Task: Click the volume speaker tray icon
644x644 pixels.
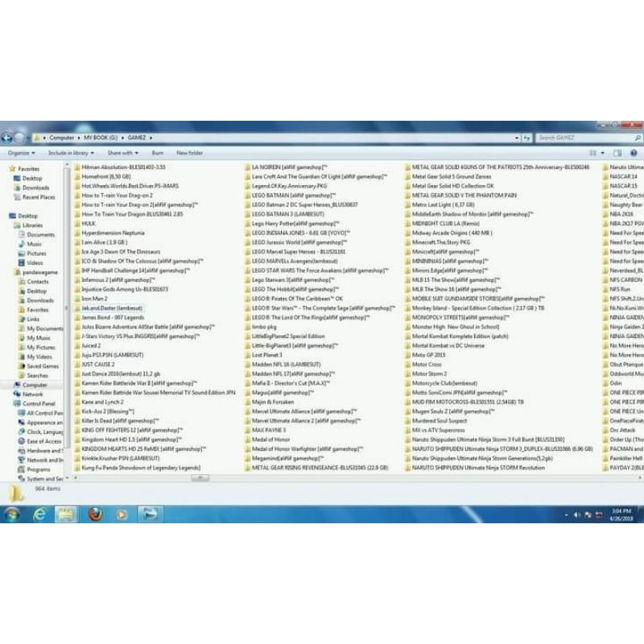Action: 576,514
